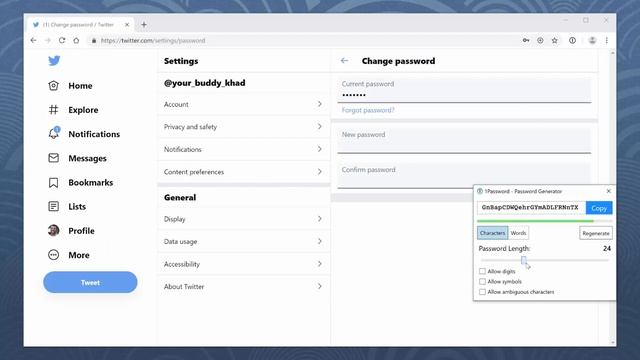This screenshot has width=640, height=360.
Task: Open Profile avatar in sidebar
Action: [53, 230]
